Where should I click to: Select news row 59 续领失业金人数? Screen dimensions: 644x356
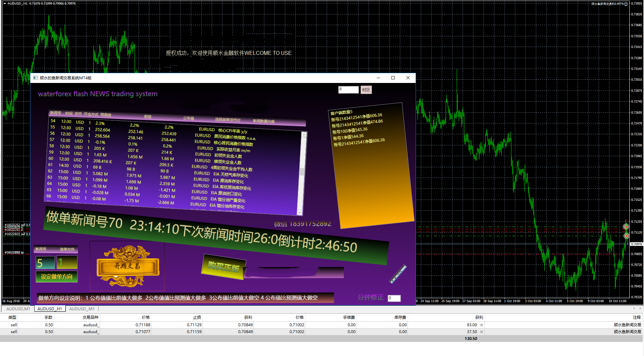click(145, 157)
